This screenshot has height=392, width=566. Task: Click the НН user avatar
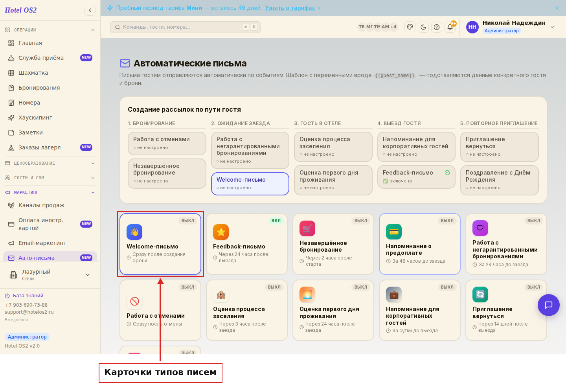coord(472,27)
